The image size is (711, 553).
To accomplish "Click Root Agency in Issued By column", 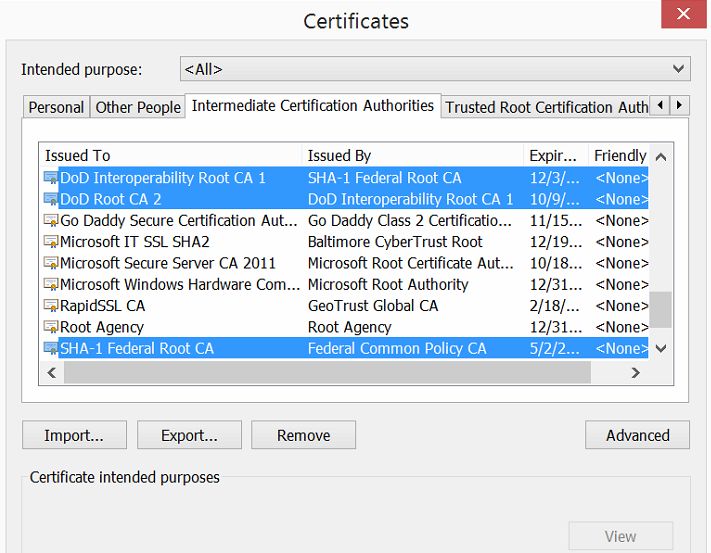I will click(x=350, y=327).
